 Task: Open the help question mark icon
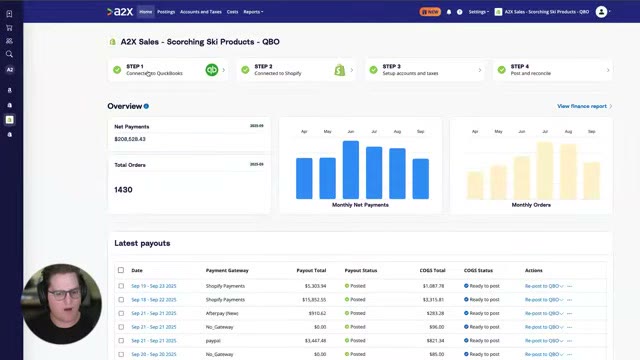tap(460, 12)
